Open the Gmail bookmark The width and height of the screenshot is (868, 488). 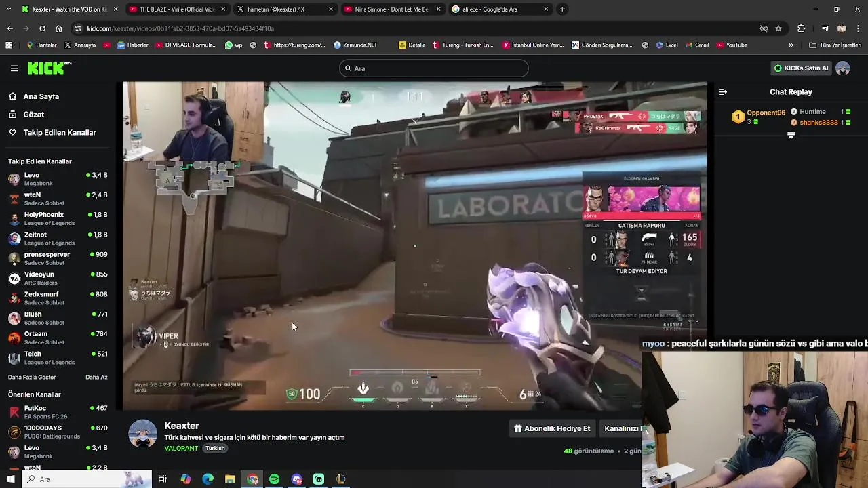[696, 45]
